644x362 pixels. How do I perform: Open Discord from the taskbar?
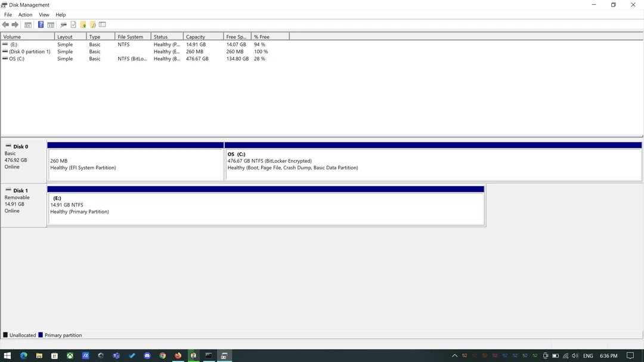click(147, 355)
